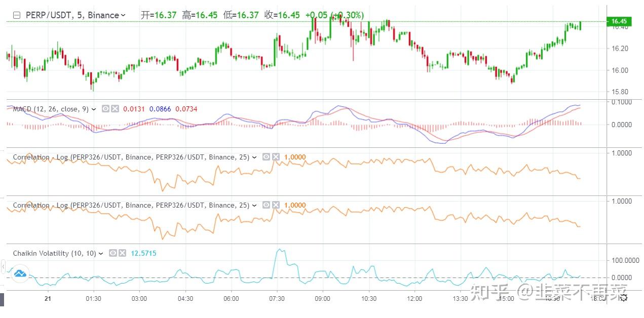The width and height of the screenshot is (644, 318).
Task: Toggle visibility of second Correlation - Log indicator
Action: (267, 205)
